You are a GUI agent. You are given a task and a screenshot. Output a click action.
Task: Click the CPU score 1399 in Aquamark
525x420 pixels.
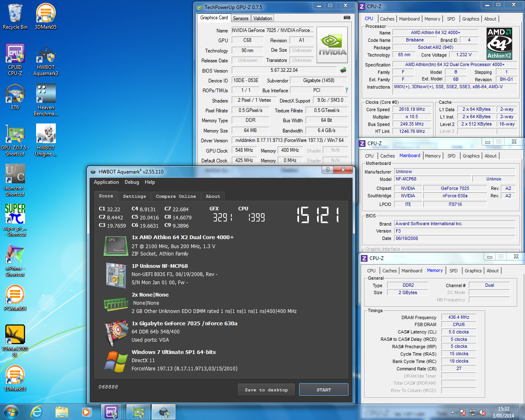point(257,217)
